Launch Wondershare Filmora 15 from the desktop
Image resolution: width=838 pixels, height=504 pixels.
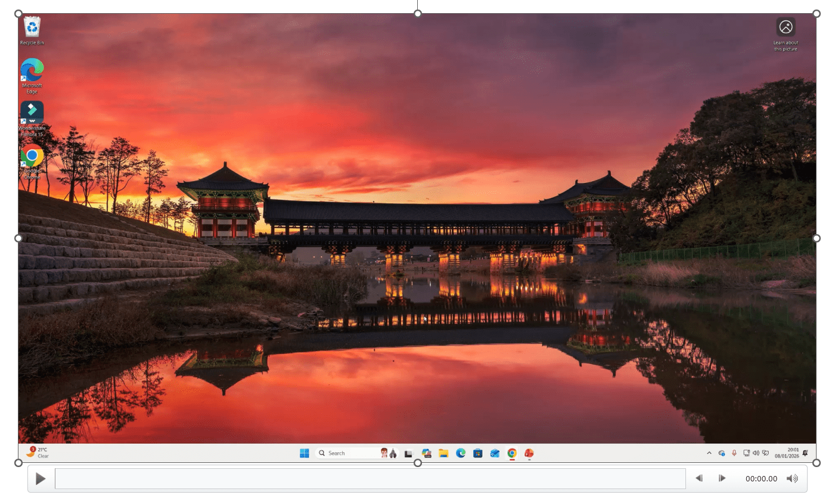point(32,112)
